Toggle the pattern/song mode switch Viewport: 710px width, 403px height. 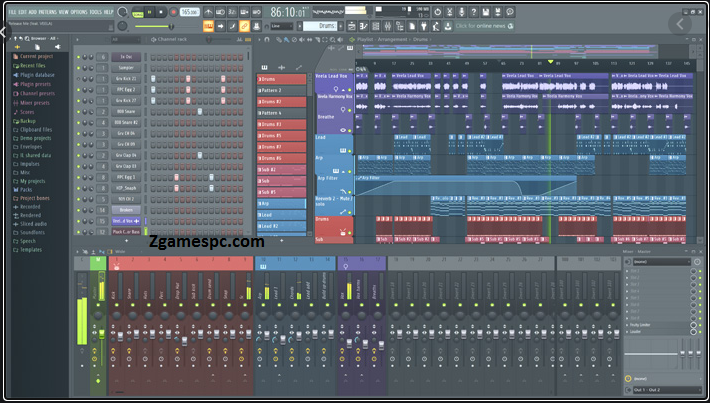(137, 13)
